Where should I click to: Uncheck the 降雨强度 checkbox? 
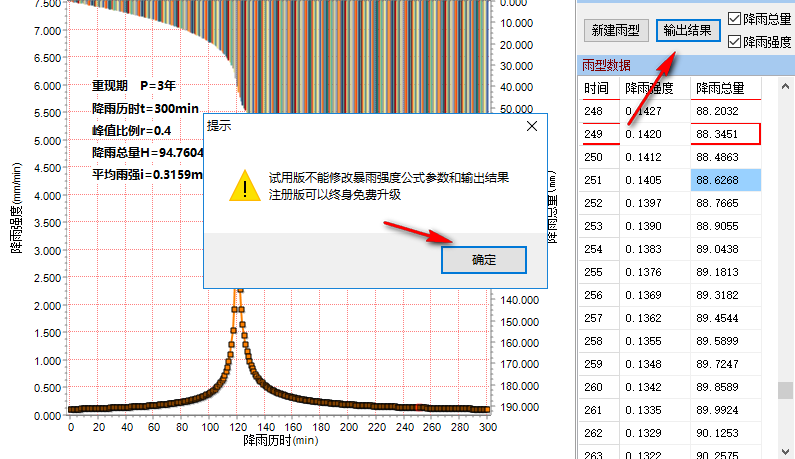735,42
